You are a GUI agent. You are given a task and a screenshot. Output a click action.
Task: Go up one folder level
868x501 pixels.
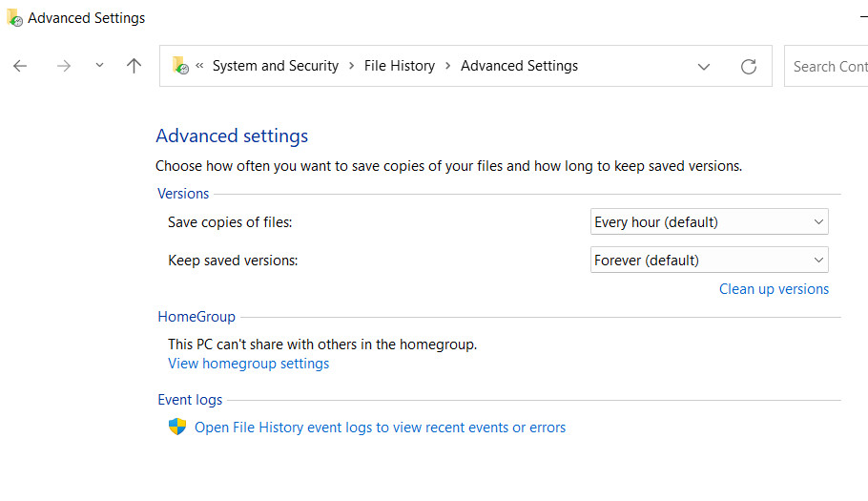[134, 66]
